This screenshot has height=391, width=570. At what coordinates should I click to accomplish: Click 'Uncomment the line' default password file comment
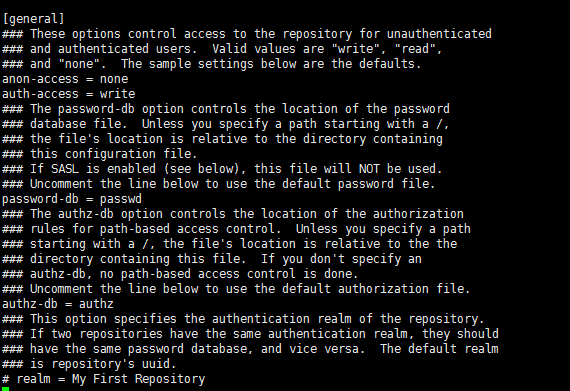(x=219, y=184)
